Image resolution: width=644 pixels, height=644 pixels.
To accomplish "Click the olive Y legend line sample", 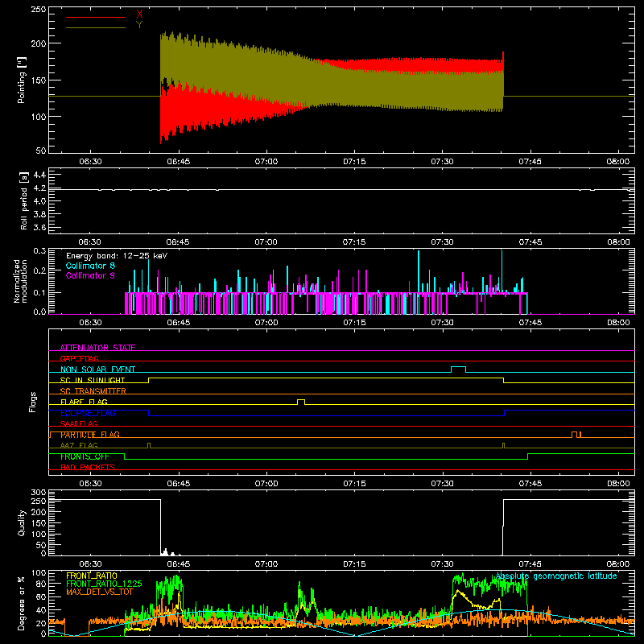I will click(x=96, y=27).
